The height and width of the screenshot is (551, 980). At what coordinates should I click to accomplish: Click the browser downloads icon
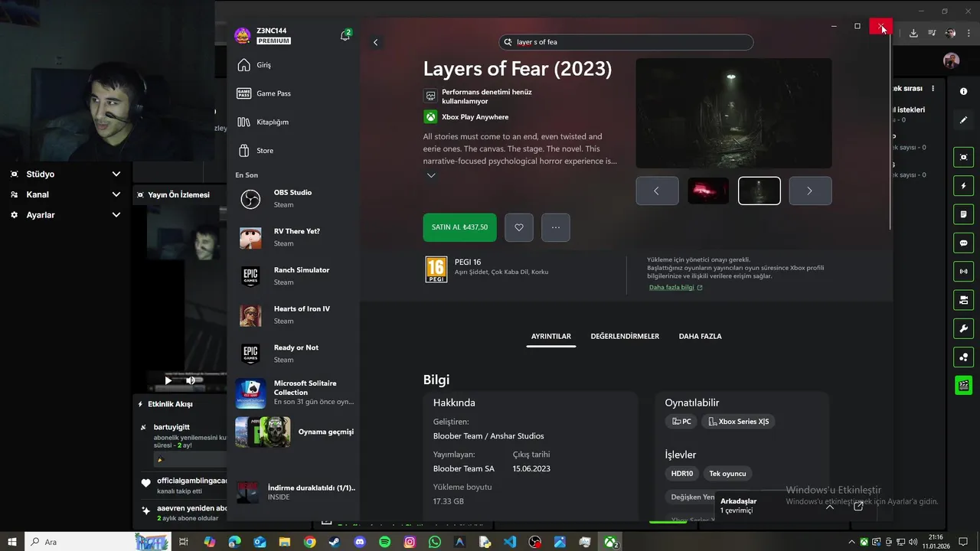point(913,33)
